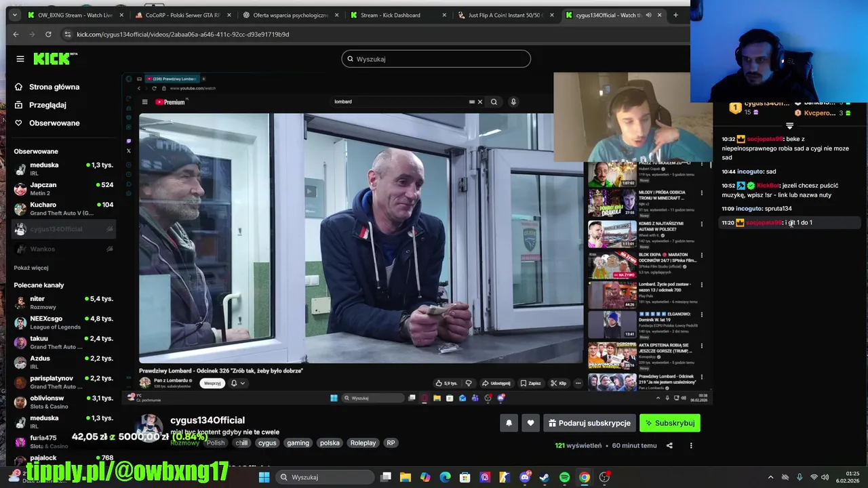This screenshot has width=868, height=488.
Task: Click the green Subskrybuj button
Action: (670, 423)
